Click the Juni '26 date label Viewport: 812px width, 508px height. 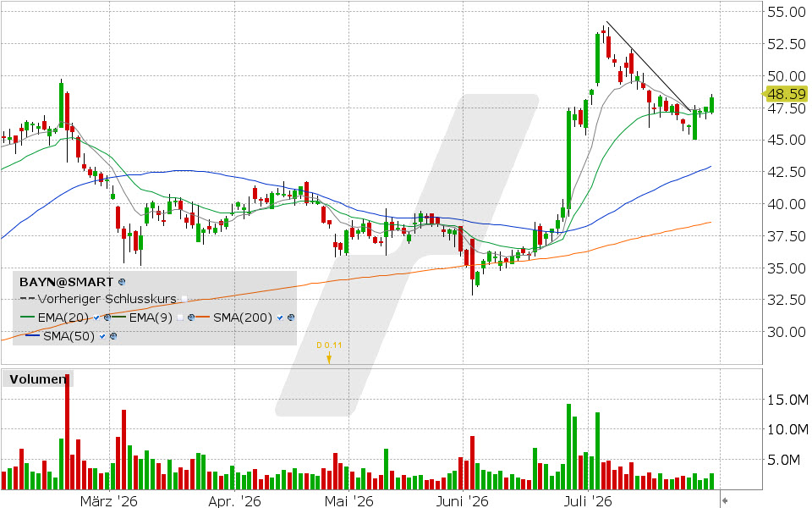[462, 501]
